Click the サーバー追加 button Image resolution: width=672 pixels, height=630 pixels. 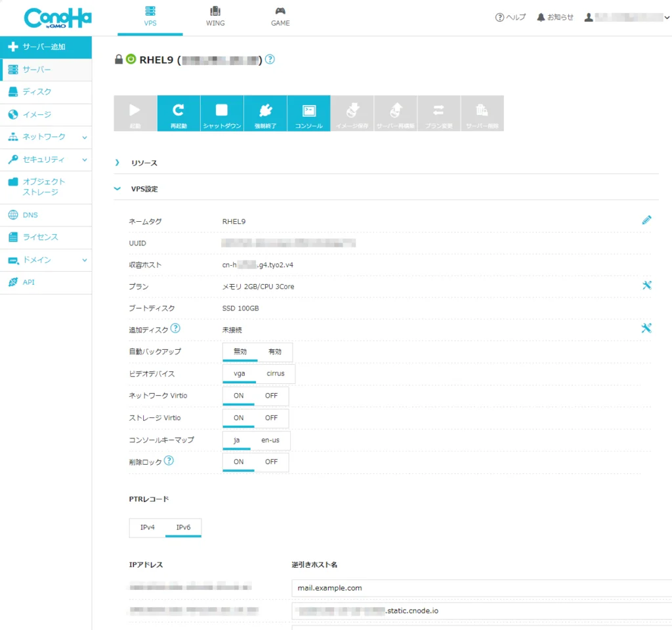[x=46, y=47]
